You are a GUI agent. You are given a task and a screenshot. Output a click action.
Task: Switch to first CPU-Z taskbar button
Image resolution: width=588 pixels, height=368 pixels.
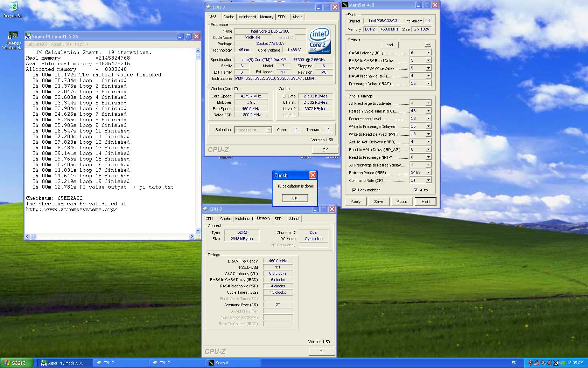point(121,363)
